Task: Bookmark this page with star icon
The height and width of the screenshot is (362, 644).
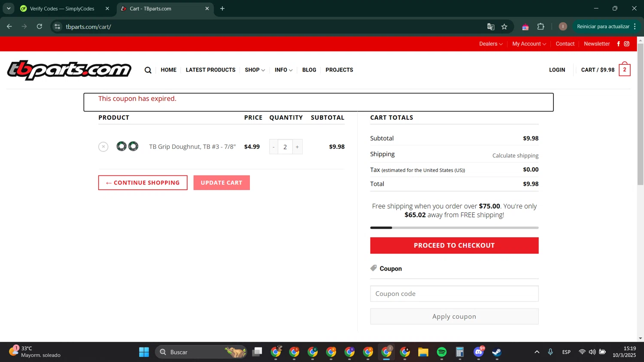Action: point(504,27)
